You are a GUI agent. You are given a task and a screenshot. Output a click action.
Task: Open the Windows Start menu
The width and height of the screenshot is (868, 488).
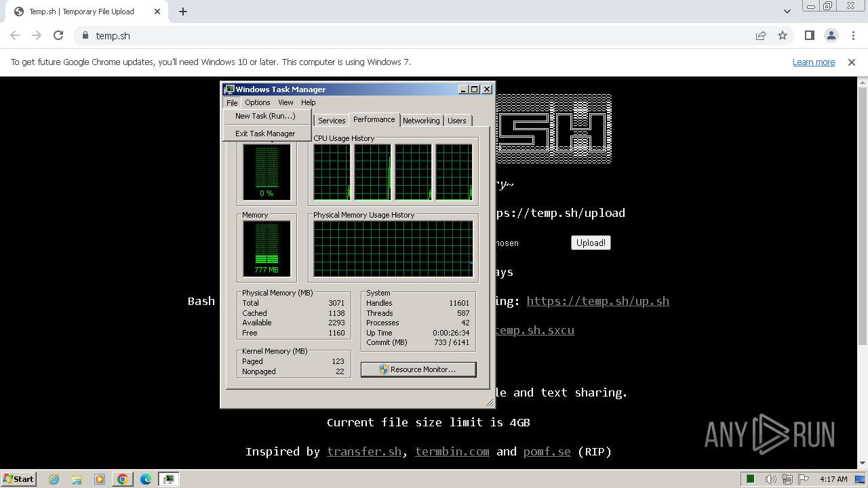pos(18,479)
